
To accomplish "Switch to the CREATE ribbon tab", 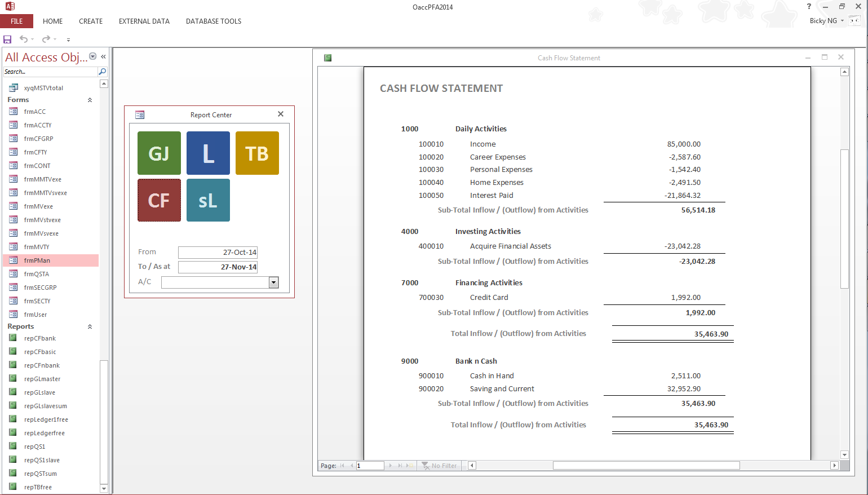I will point(91,21).
